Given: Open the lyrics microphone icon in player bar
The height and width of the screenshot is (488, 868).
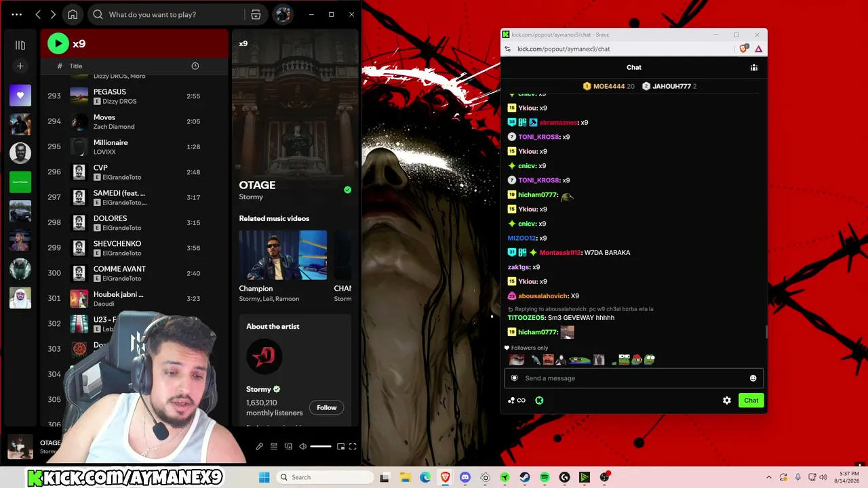Looking at the screenshot, I should coord(259,447).
